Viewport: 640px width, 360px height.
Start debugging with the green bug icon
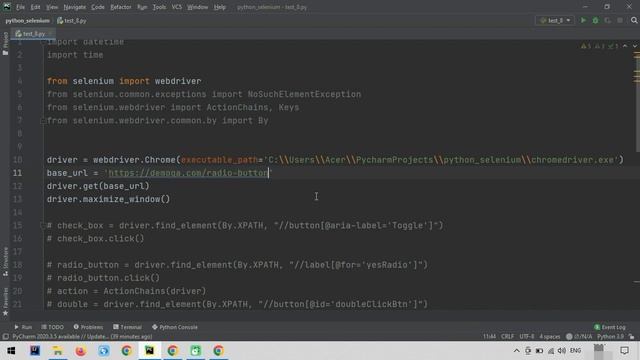point(596,20)
